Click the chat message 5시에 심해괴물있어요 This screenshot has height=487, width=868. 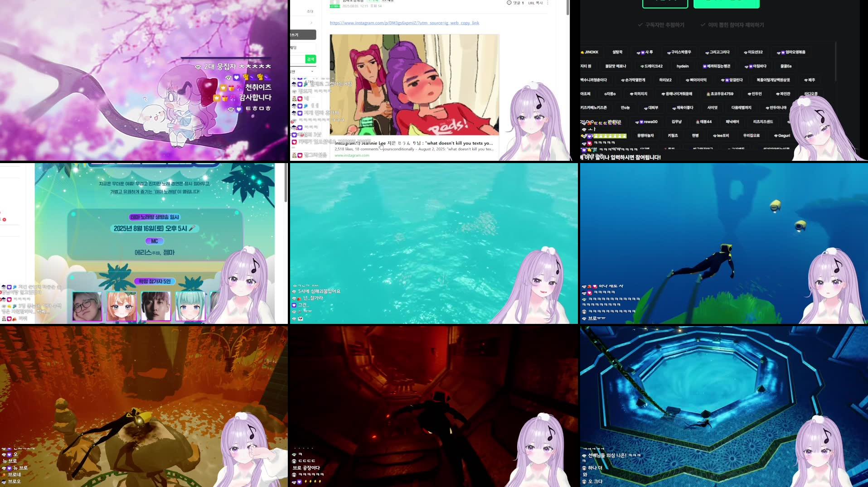click(319, 291)
